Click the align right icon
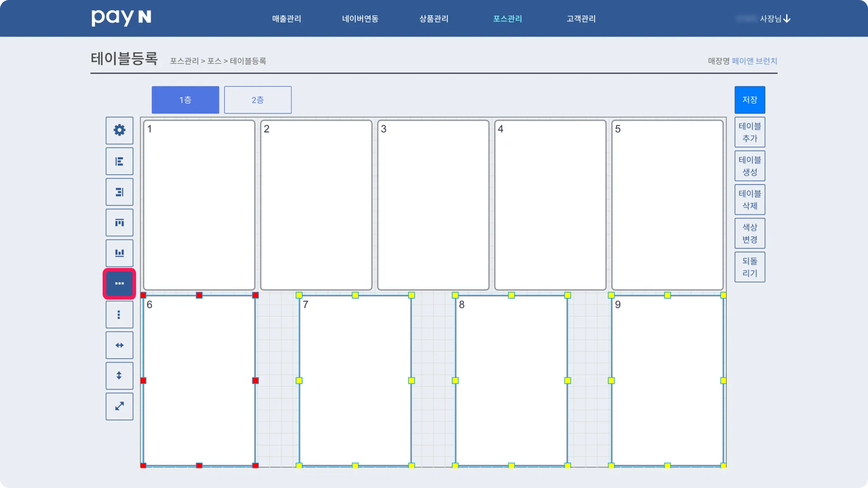The image size is (868, 488). [x=120, y=192]
